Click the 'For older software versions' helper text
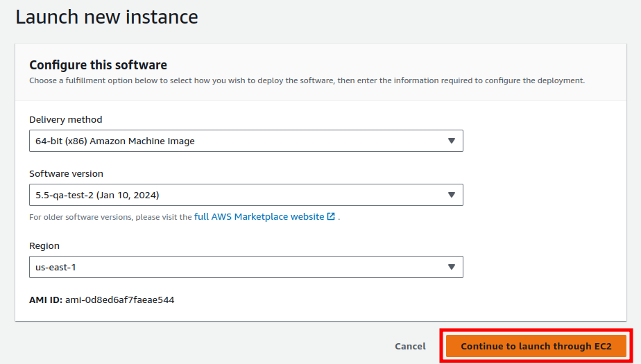Image resolution: width=641 pixels, height=364 pixels. 110,217
